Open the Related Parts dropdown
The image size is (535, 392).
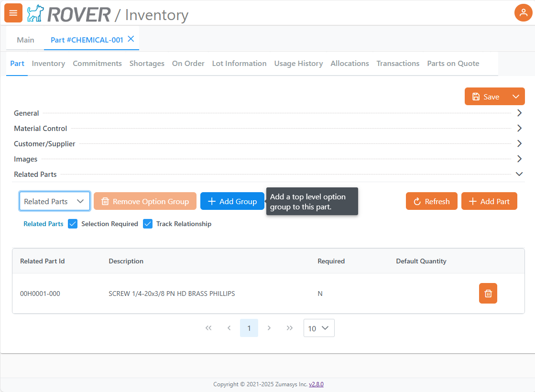click(55, 201)
